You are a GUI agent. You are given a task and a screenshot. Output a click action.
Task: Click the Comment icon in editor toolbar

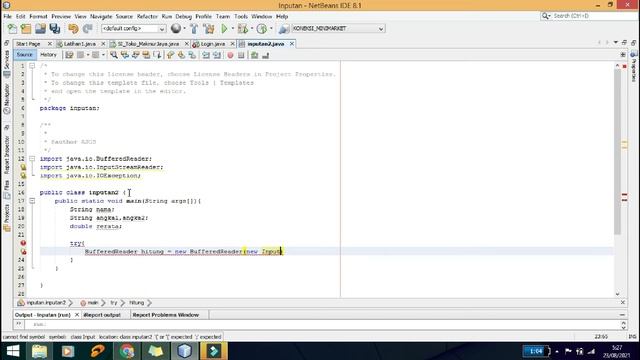tap(254, 55)
